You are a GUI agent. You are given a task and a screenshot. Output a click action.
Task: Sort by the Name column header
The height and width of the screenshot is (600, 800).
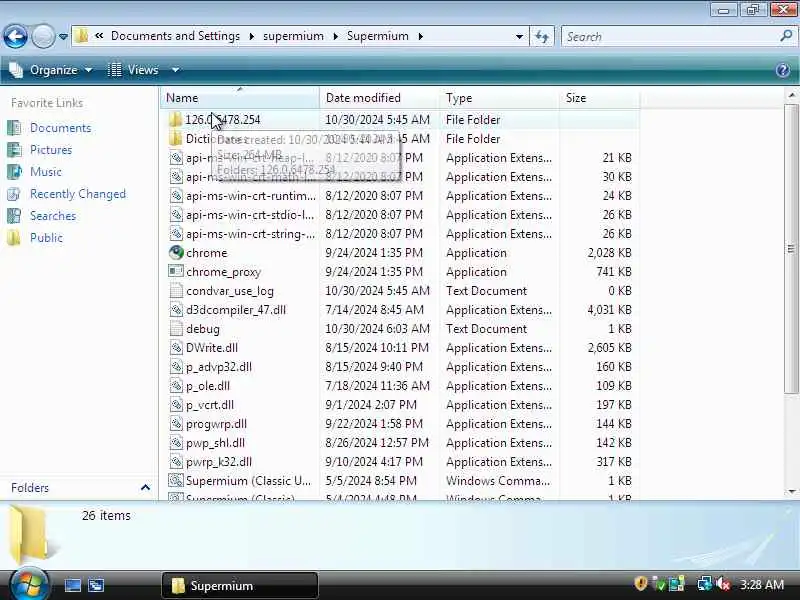(x=240, y=98)
